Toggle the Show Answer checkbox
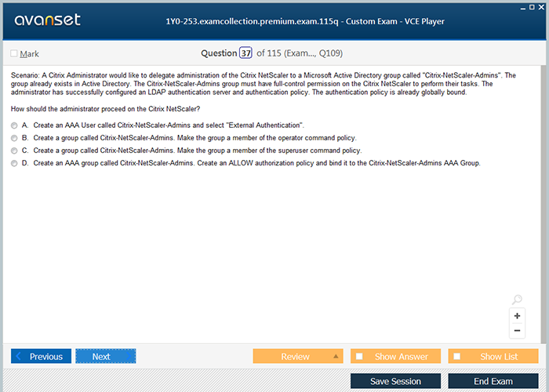Screen dimensions: 549x392 click(359, 356)
